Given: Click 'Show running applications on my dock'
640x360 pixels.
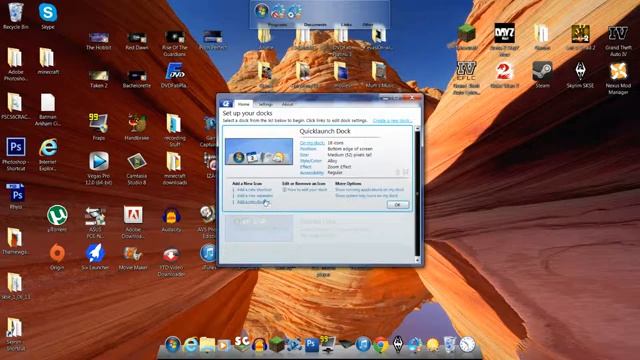Looking at the screenshot, I should (369, 190).
